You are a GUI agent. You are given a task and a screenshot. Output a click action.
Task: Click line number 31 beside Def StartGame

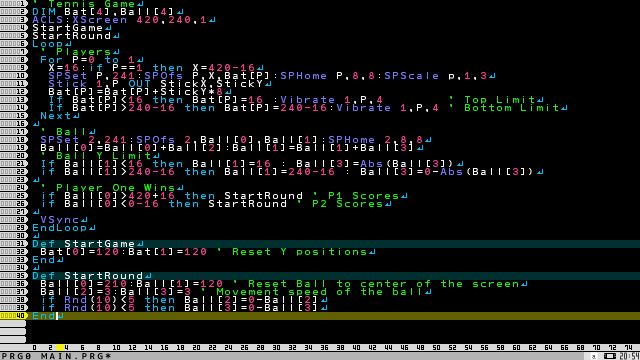(x=13, y=243)
